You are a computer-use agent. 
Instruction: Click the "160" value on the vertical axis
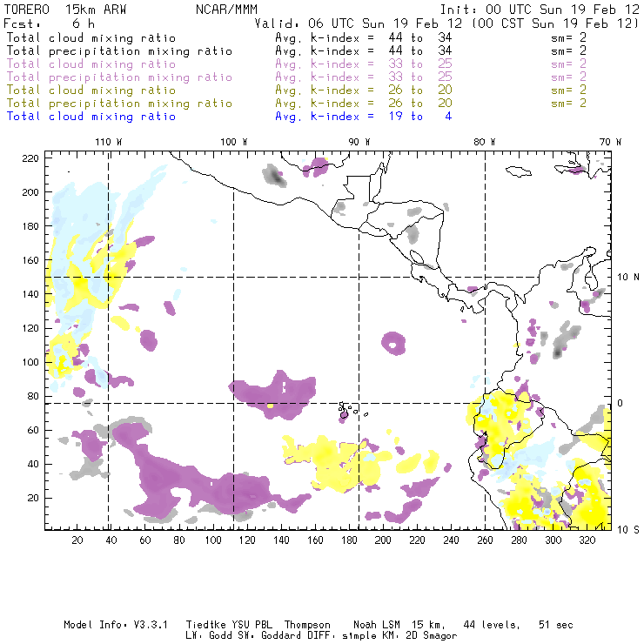30,260
